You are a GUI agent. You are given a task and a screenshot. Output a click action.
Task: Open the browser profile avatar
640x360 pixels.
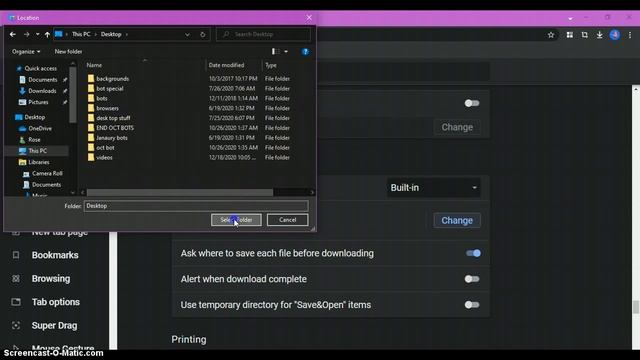(x=615, y=35)
